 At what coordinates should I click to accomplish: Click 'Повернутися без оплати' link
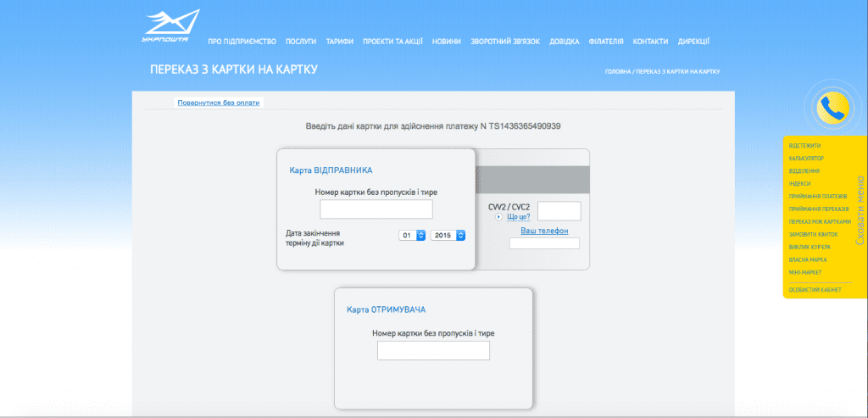218,103
